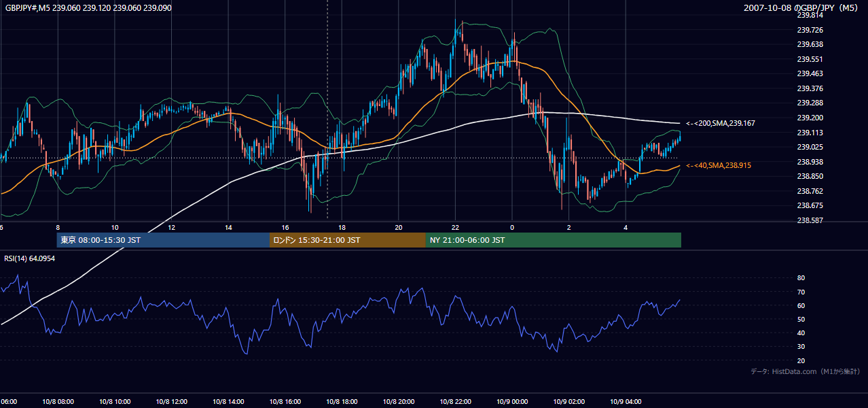Click the bottom date label 10/8 18:00
This screenshot has width=868, height=408.
pos(342,402)
